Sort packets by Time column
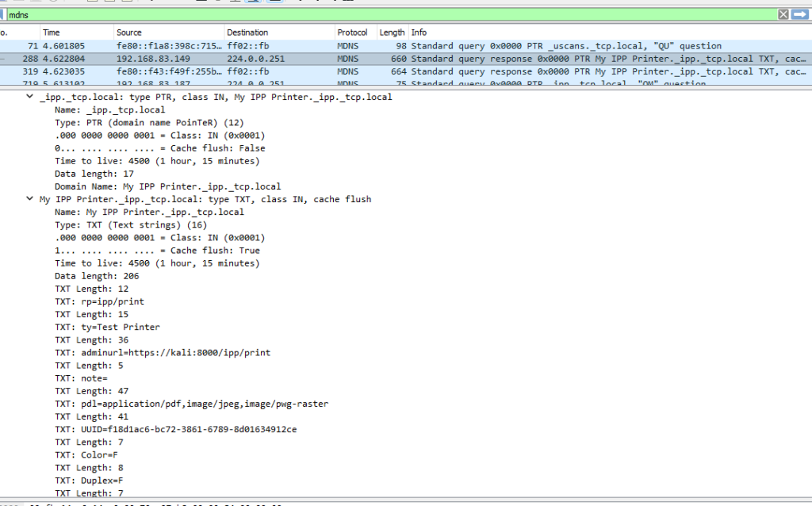 51,33
